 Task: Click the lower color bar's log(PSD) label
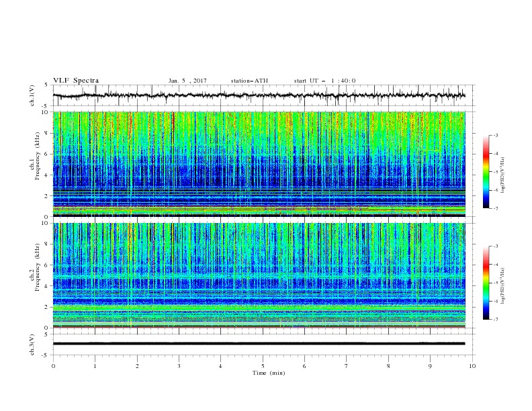coord(502,286)
